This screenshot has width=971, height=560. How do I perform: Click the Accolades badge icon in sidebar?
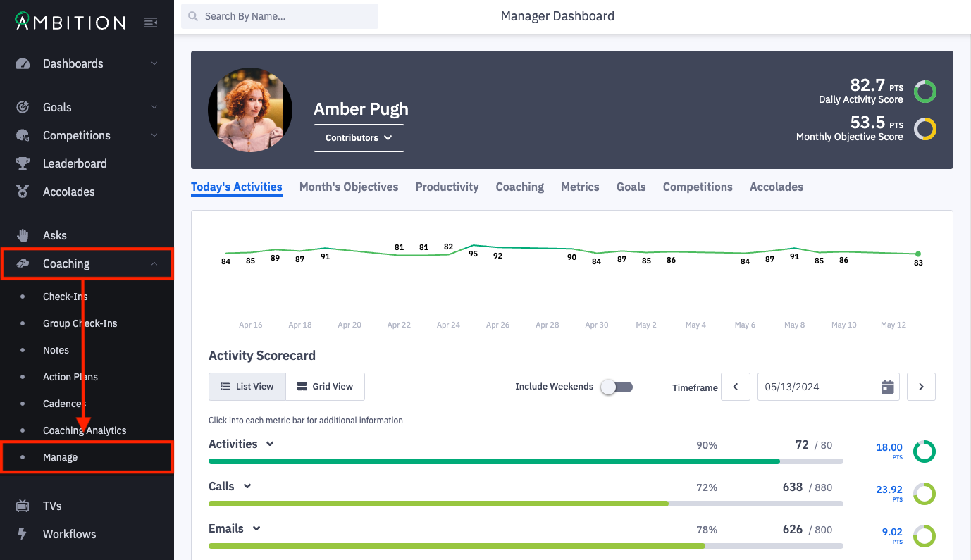[24, 192]
